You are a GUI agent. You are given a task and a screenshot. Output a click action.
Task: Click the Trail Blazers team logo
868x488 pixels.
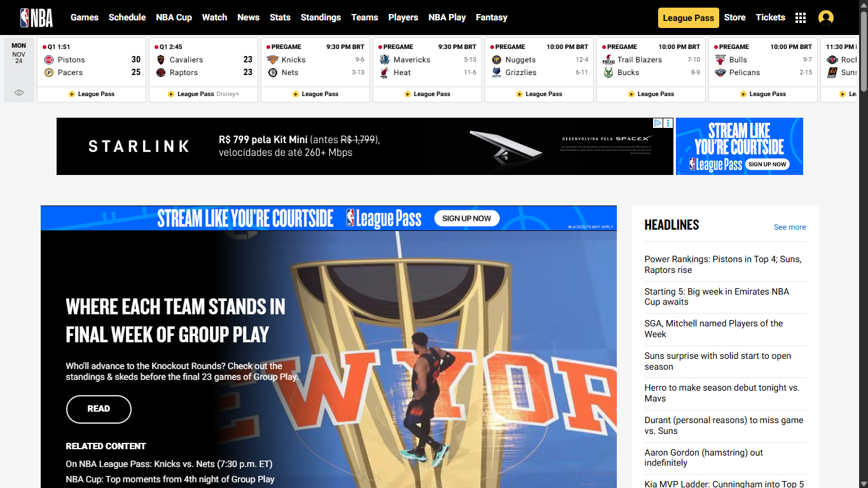609,60
